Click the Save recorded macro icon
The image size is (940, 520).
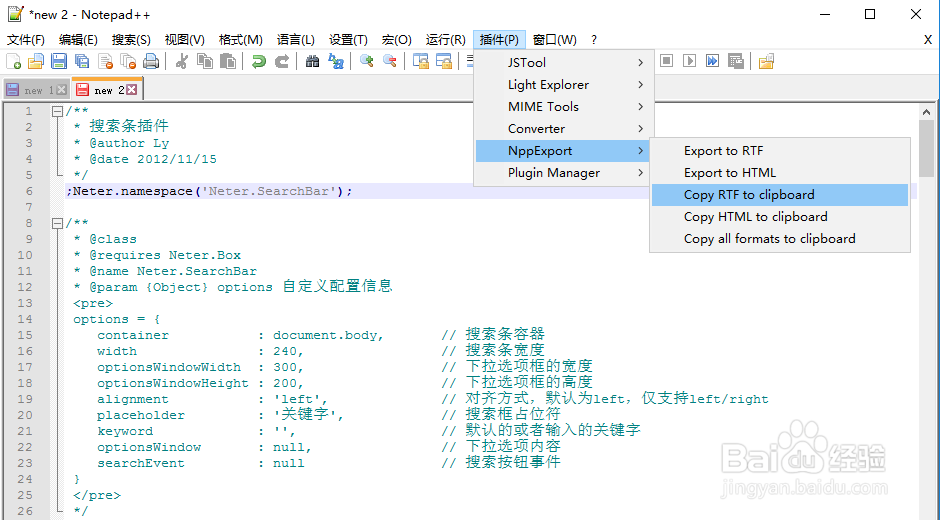[x=736, y=61]
